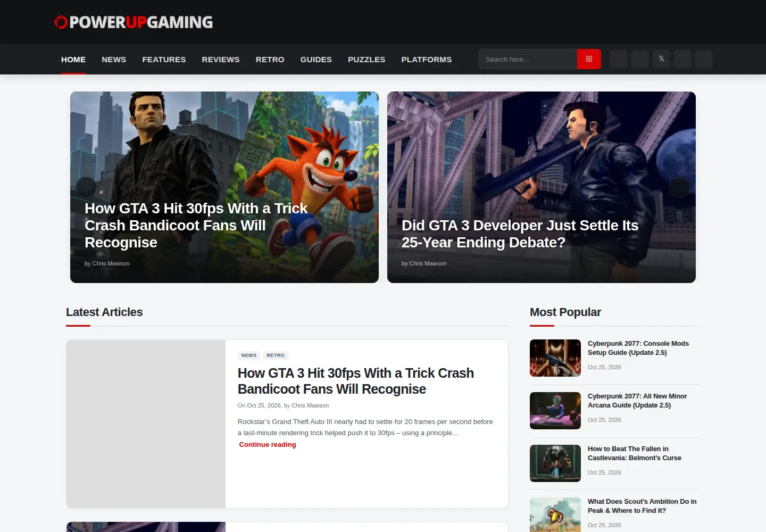Open the Puzzles section

(x=367, y=60)
